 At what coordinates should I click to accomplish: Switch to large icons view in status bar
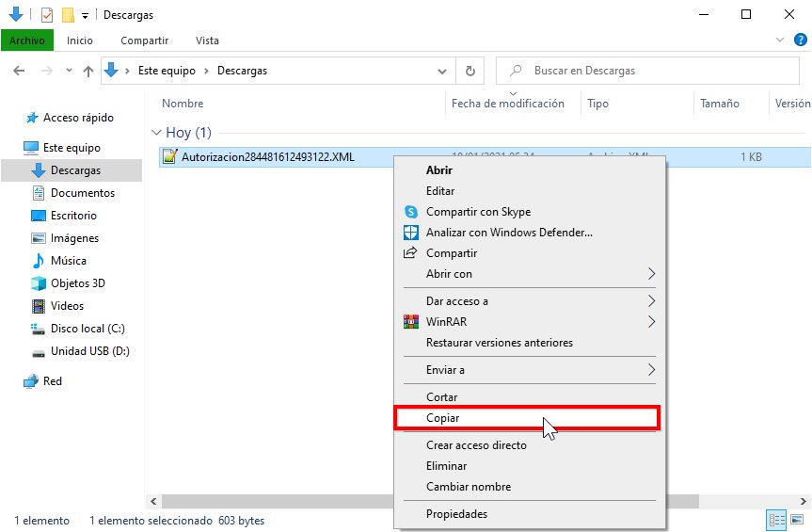(x=797, y=521)
